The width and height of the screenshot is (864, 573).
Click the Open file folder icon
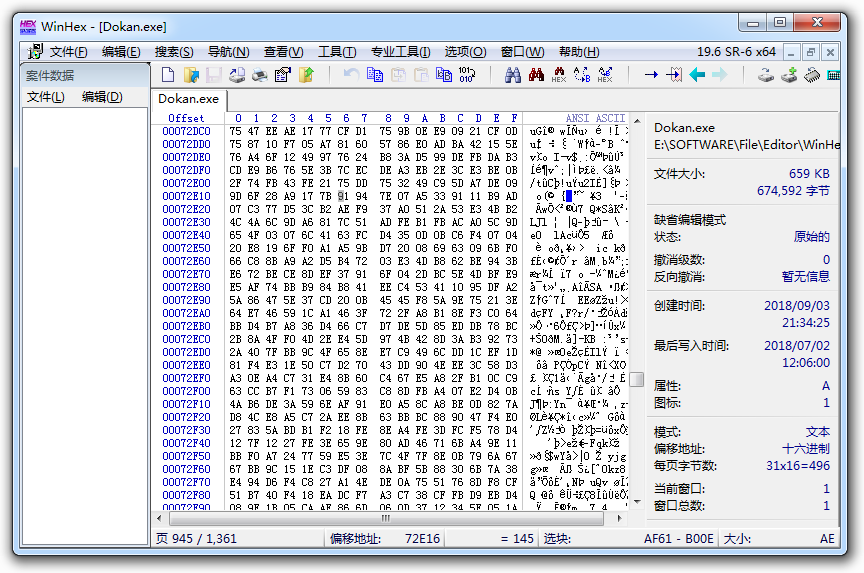click(191, 74)
